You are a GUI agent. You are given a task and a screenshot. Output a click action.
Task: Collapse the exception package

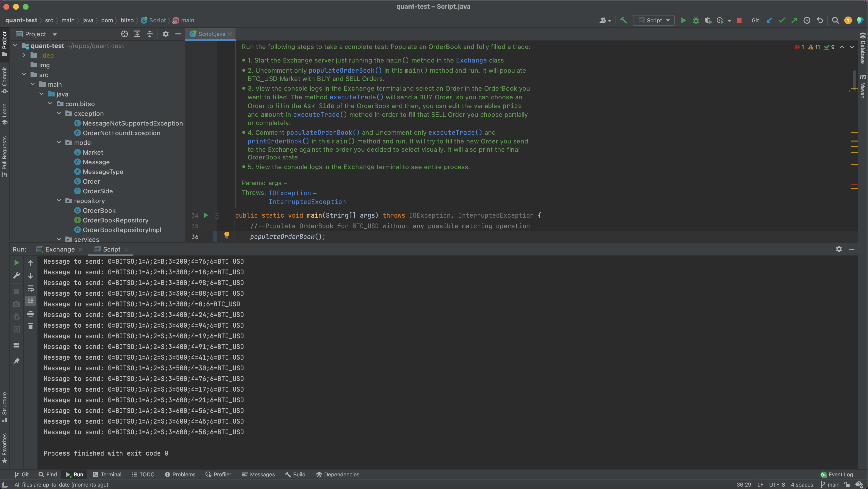tap(59, 113)
